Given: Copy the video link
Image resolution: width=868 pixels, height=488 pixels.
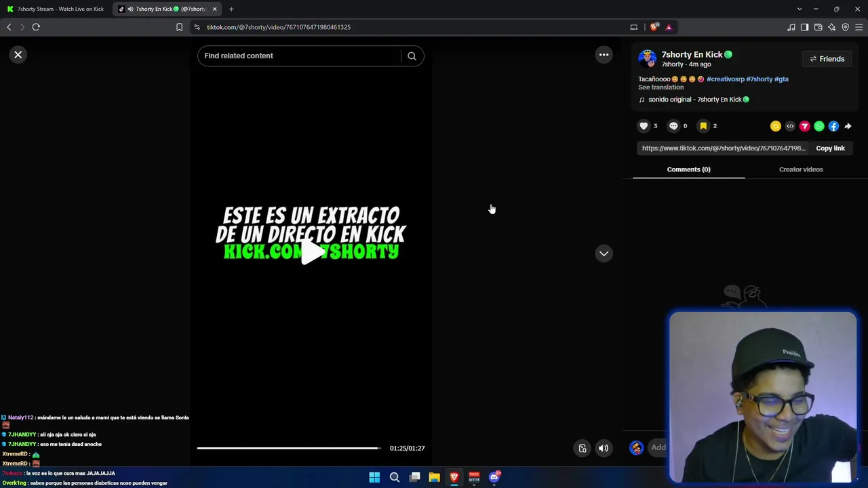Looking at the screenshot, I should 830,148.
